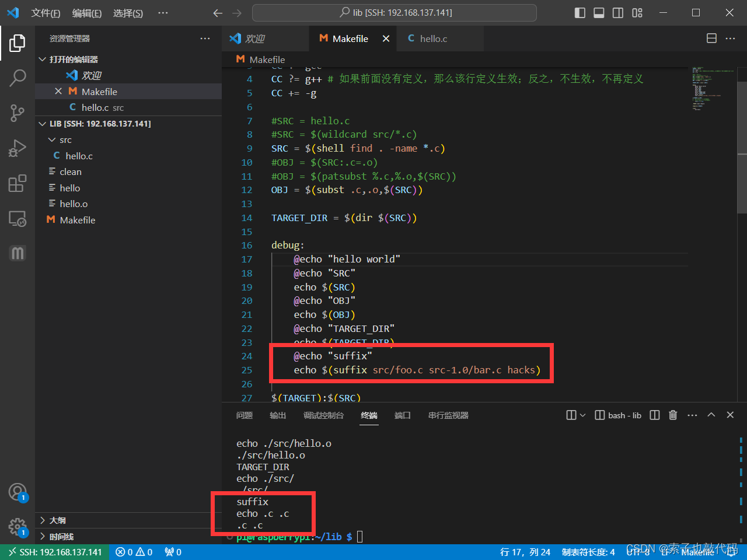747x560 pixels.
Task: Click the command center search box
Action: coord(395,13)
